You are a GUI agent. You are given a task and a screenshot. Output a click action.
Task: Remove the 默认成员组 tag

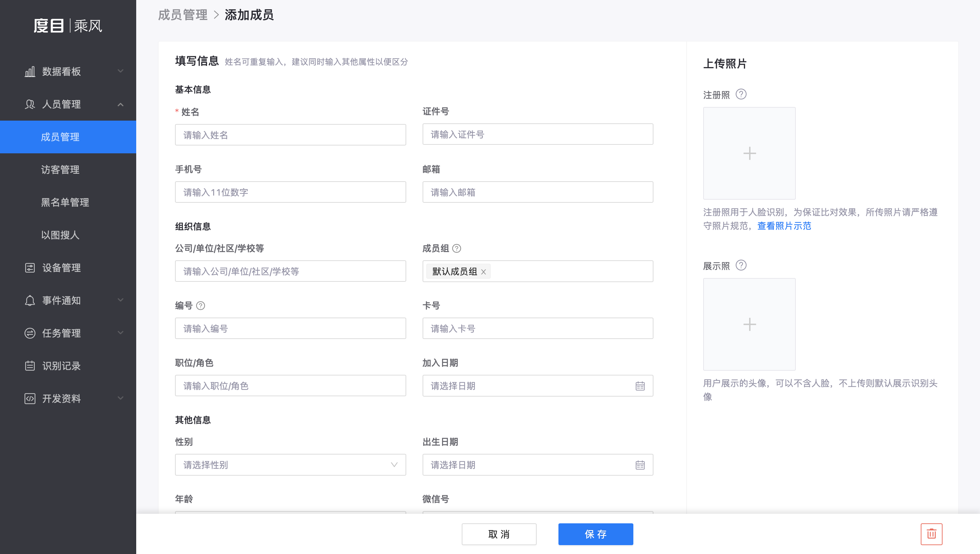pos(484,272)
